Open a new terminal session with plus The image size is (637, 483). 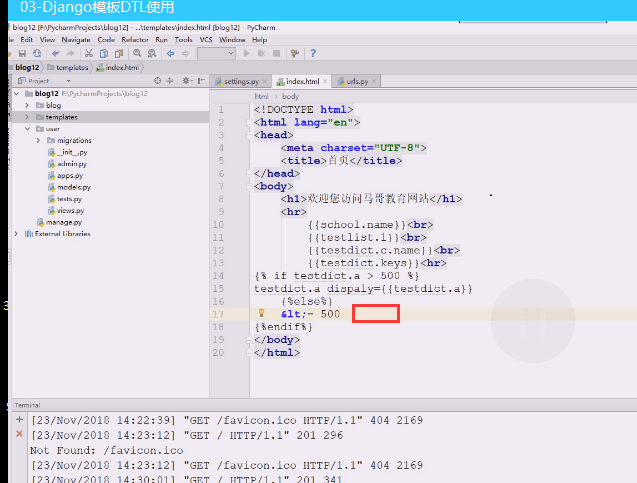(19, 419)
